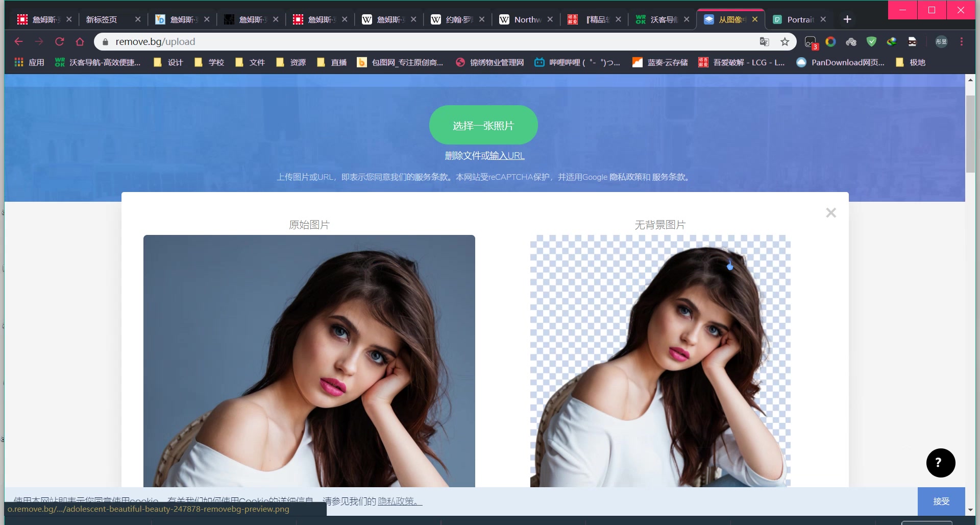Open the 直播 bookmarks folder
Image resolution: width=980 pixels, height=525 pixels.
(331, 62)
